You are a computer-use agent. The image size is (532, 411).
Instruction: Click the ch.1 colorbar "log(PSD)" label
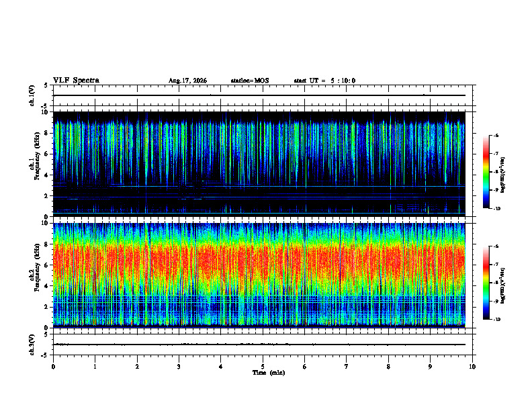pos(503,175)
